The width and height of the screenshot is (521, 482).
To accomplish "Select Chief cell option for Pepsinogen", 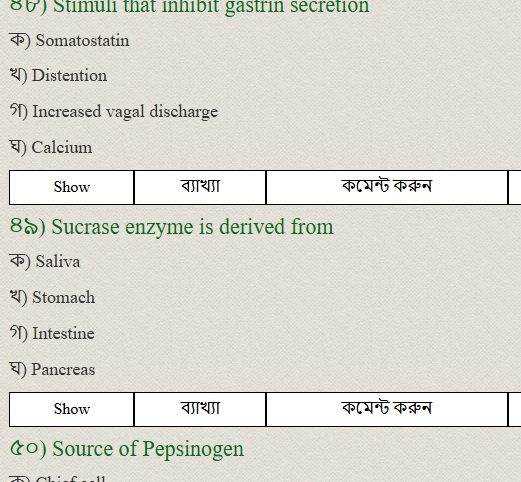I will [57, 479].
